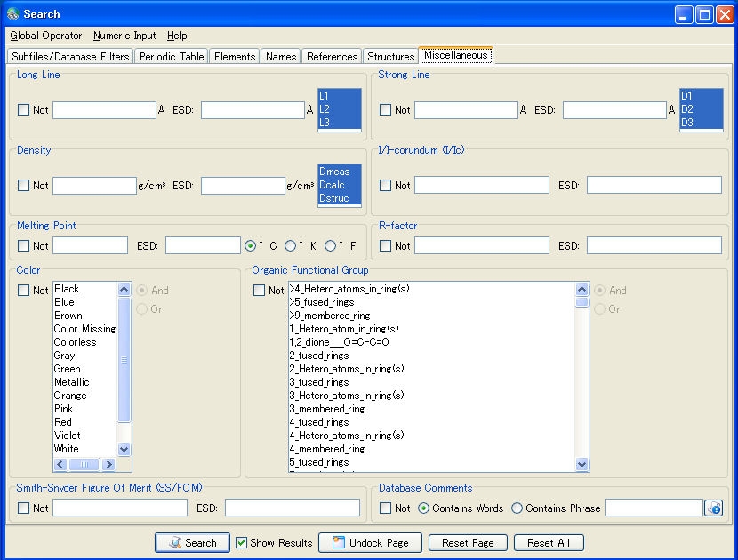Toggle the Long Line Not checkbox

[x=23, y=109]
